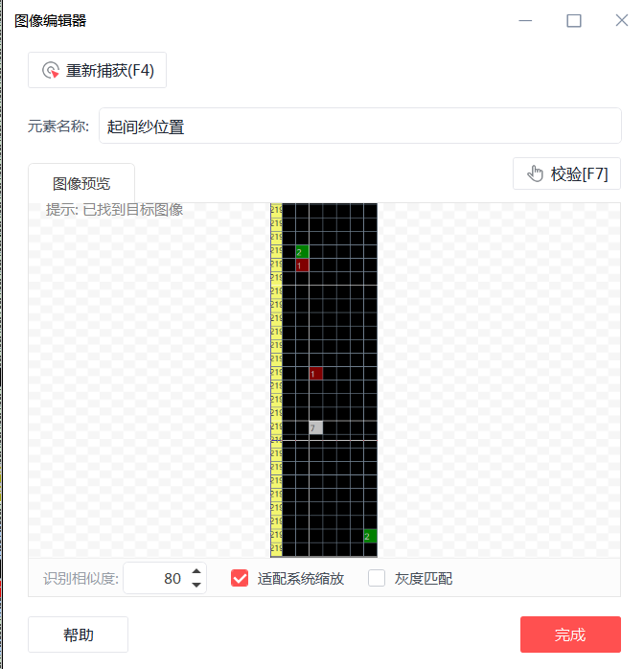Image resolution: width=644 pixels, height=669 pixels.
Task: Click the recapture icon next to 重新捕获(F4)
Action: click(51, 70)
